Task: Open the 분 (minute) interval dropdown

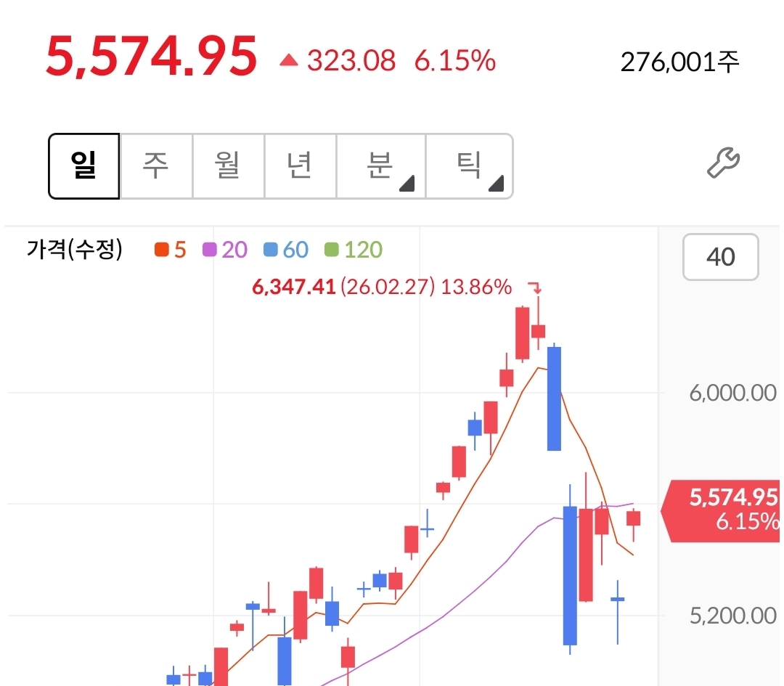Action: [x=381, y=166]
